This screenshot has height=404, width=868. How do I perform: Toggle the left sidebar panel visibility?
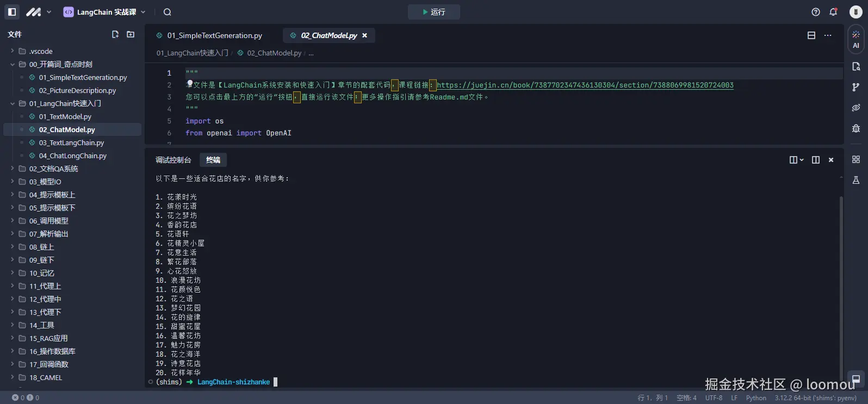click(x=12, y=12)
